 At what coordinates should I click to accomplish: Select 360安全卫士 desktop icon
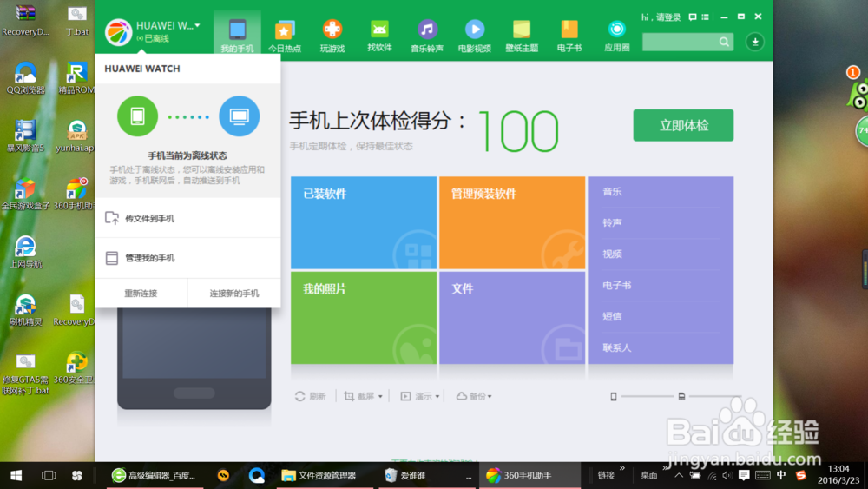76,368
